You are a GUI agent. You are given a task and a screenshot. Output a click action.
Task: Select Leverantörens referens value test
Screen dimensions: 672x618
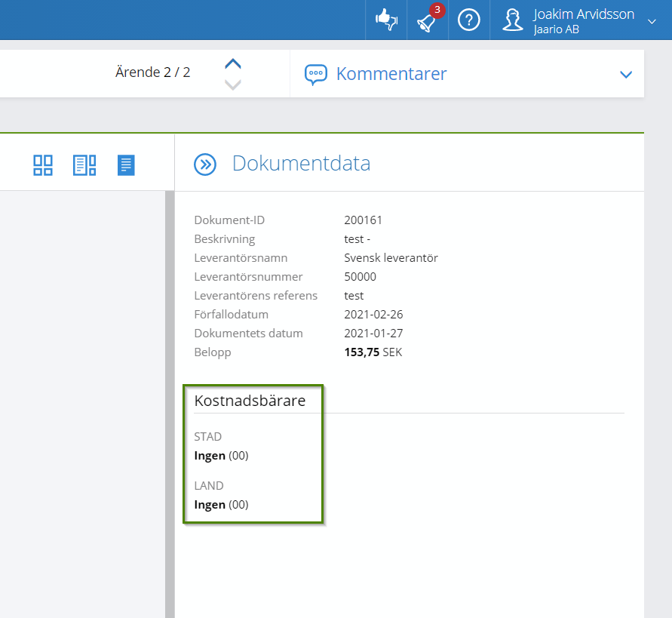354,296
